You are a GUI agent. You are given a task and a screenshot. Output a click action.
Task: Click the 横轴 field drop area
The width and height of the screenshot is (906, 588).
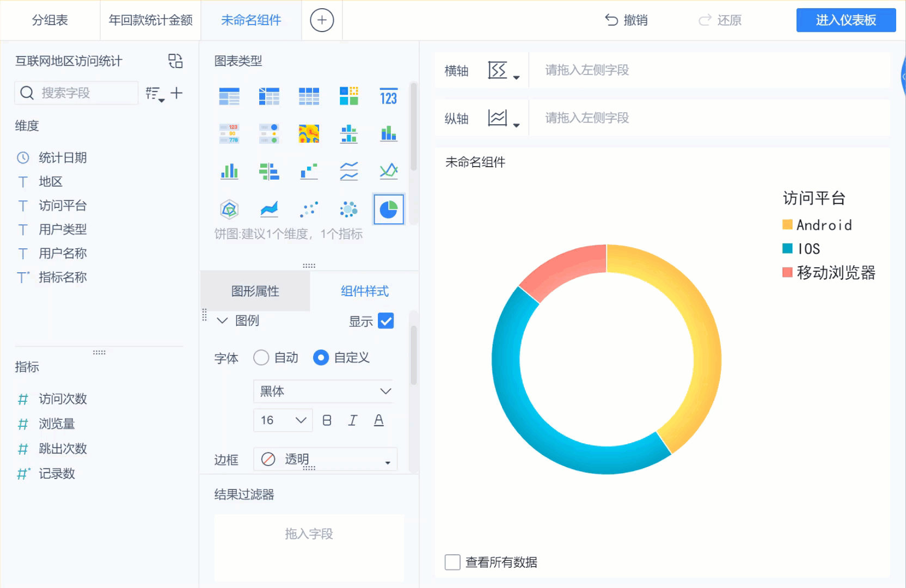709,70
